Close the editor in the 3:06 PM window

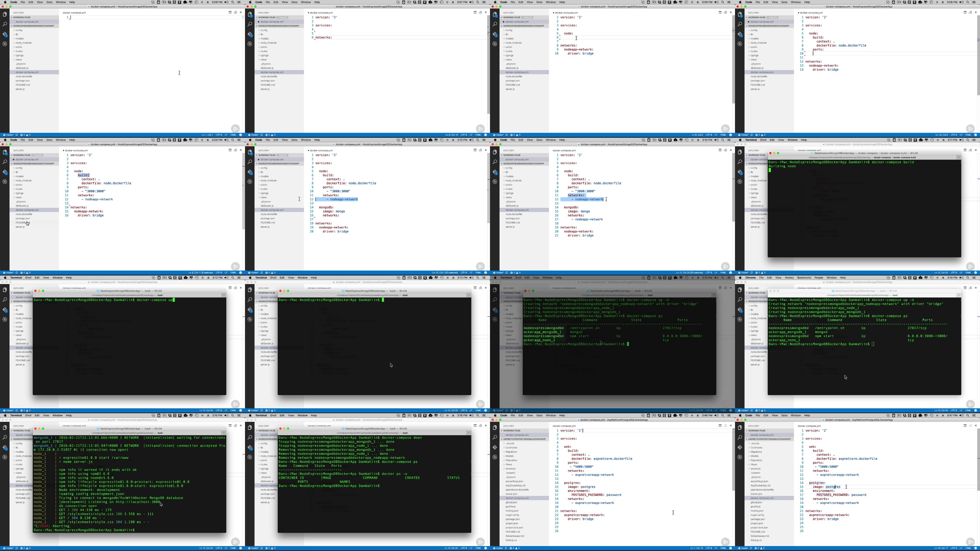241,12
